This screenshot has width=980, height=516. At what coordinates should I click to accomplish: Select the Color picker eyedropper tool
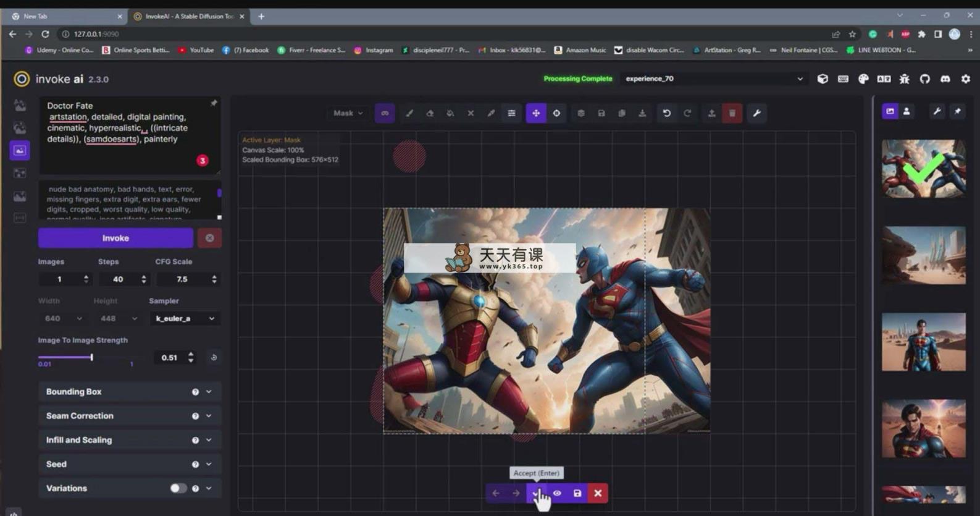(x=491, y=113)
